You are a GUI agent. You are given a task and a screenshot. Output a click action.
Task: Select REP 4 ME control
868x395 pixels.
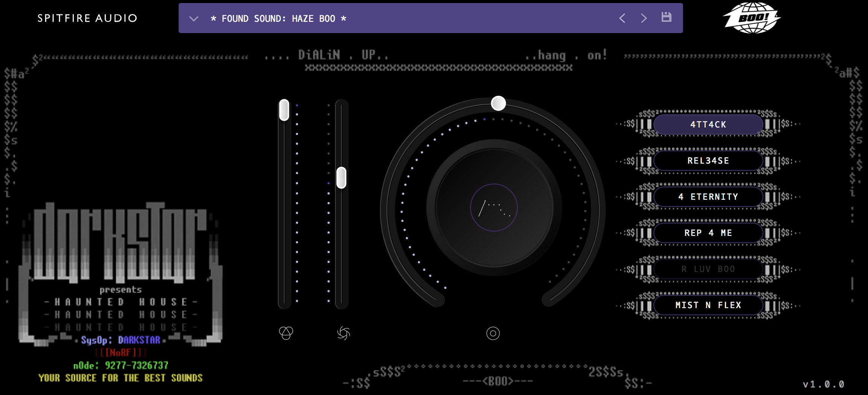point(708,233)
